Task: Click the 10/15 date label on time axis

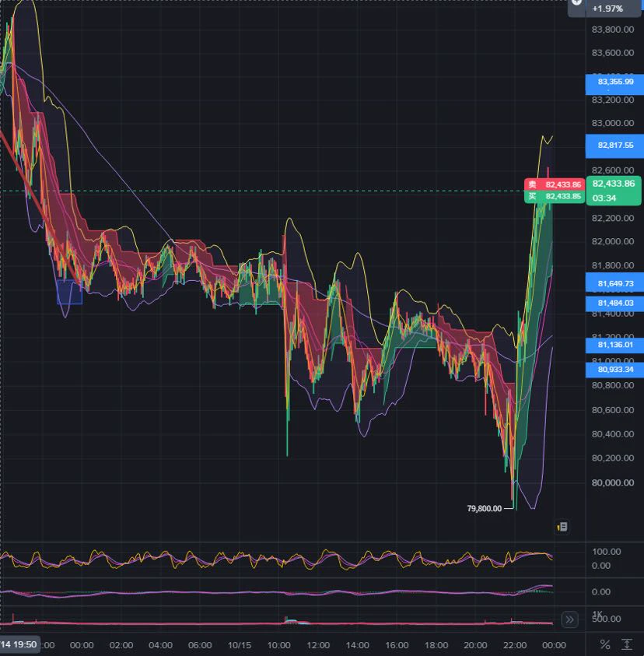Action: 240,645
